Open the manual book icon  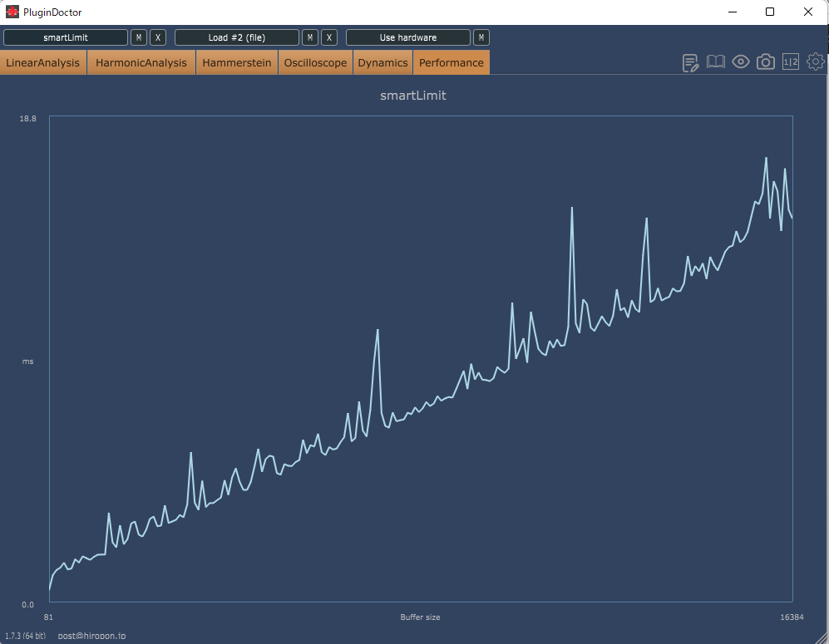point(716,61)
